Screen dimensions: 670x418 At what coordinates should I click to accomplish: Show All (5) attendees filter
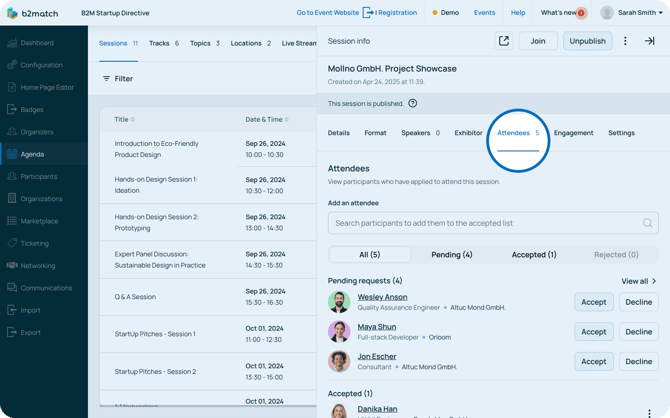coord(370,255)
